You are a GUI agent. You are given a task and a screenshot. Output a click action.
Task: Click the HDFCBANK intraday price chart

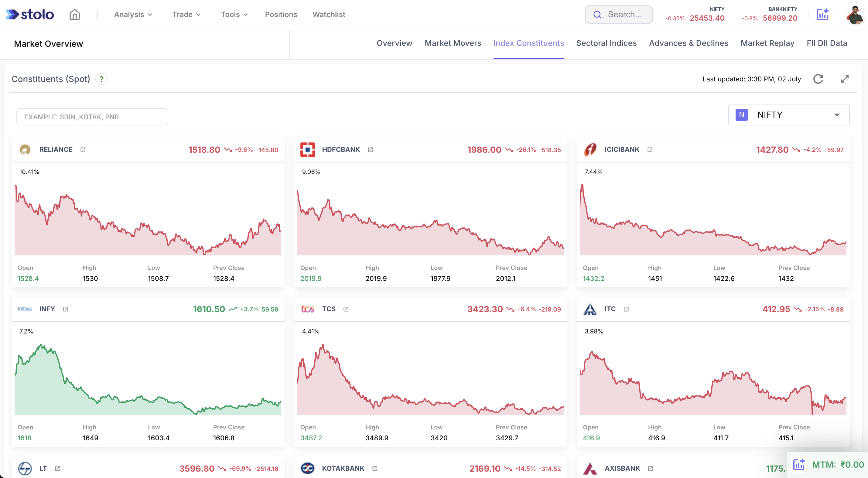pos(430,222)
